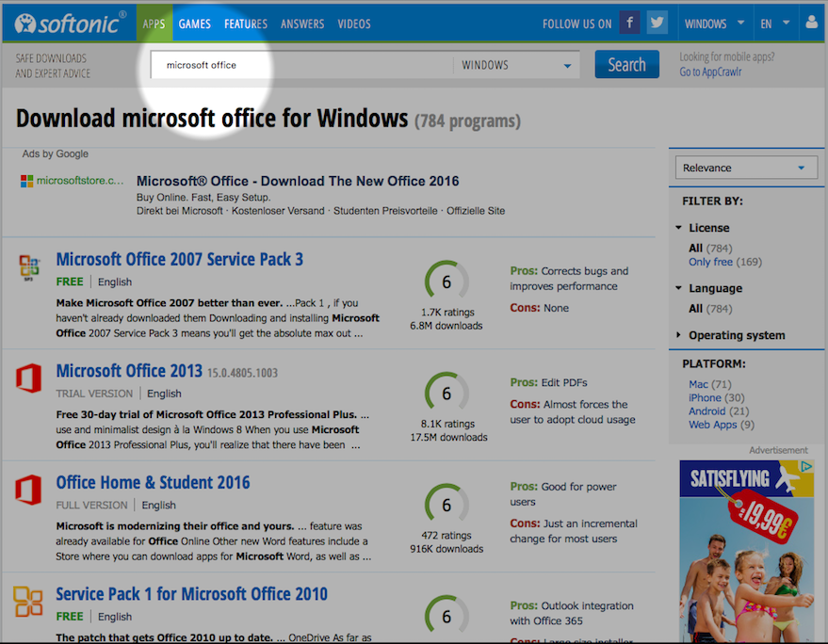
Task: Click the Service Pack 1 Office 2010 icon
Action: pos(28,602)
